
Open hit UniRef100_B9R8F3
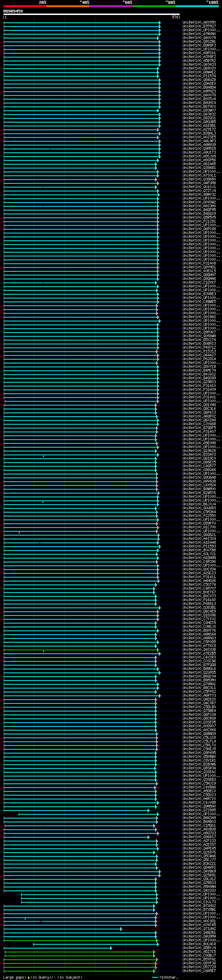(199, 45)
